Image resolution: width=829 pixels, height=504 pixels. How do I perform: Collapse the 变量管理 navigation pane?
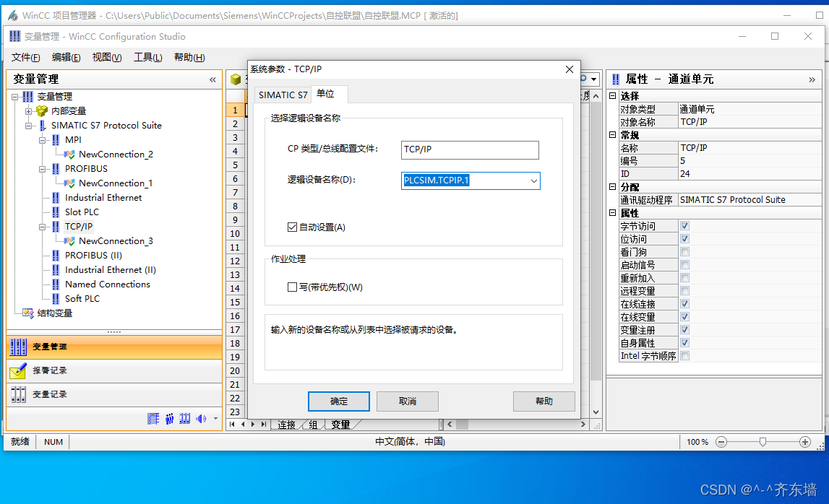coord(212,79)
